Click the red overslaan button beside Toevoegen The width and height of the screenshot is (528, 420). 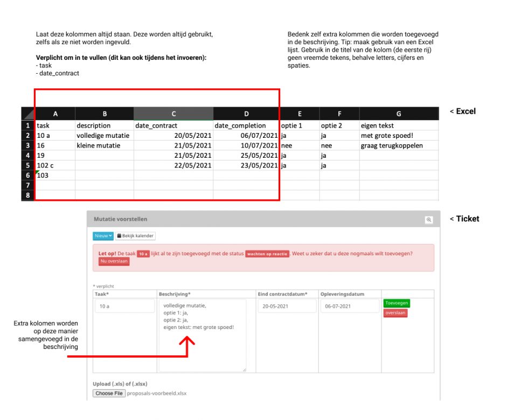click(395, 313)
